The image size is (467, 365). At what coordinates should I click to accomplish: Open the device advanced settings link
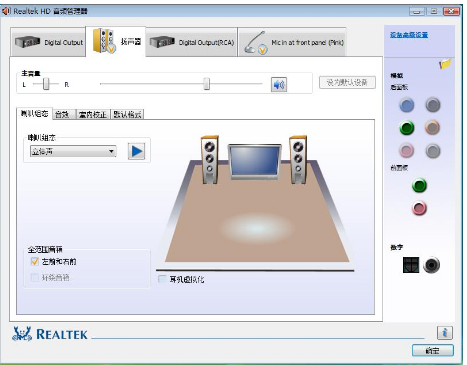click(x=409, y=35)
